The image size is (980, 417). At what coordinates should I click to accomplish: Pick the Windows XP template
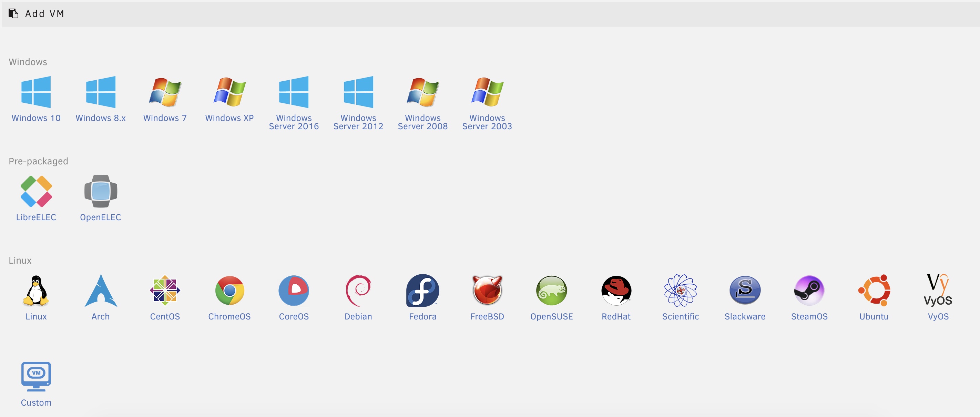click(229, 92)
